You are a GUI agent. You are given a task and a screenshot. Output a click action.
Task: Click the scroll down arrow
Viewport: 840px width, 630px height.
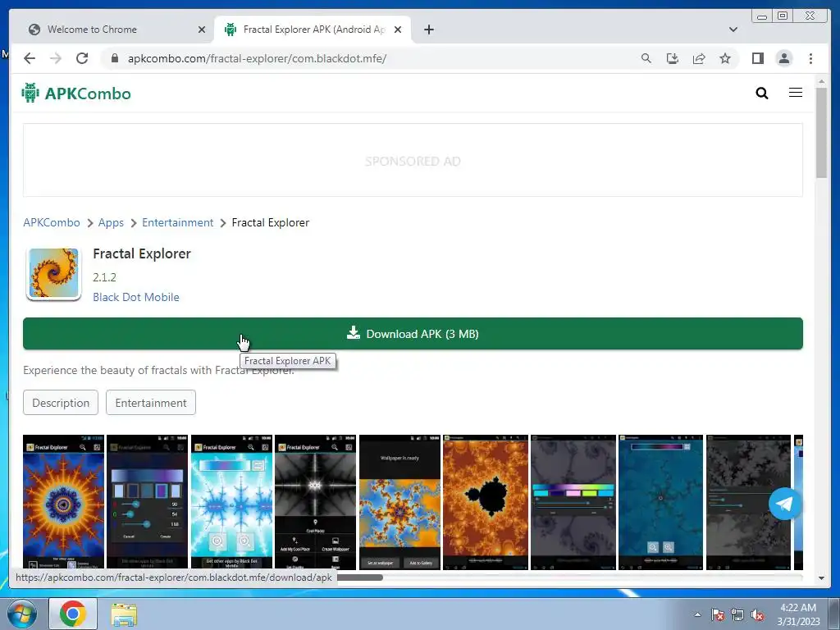tap(821, 578)
